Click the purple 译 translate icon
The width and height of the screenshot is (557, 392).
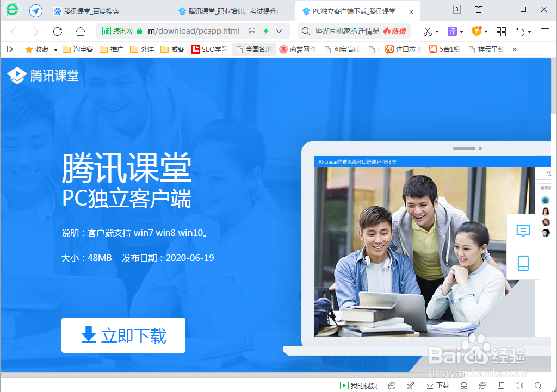(x=452, y=31)
